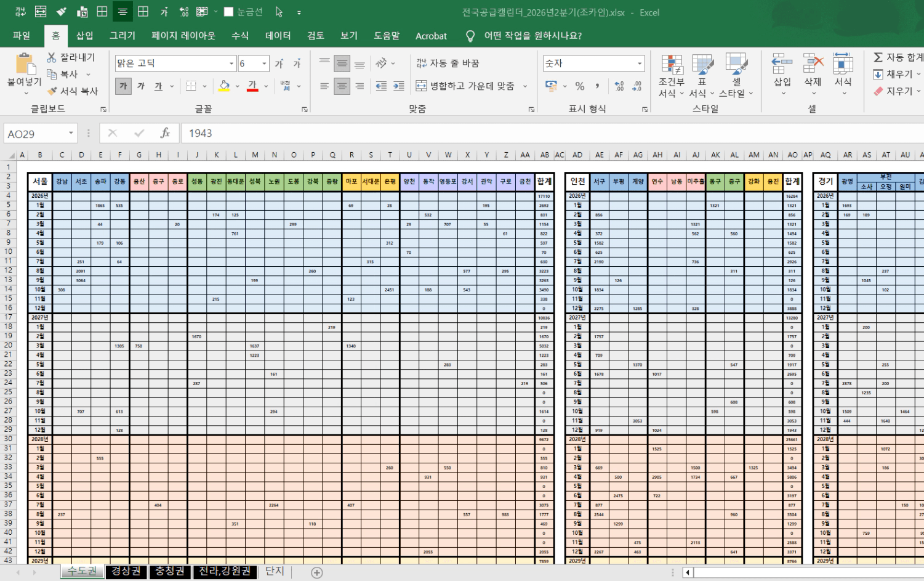Screen dimensions: 924x581
Task: Apply the yellow fill color bucket
Action: pyautogui.click(x=224, y=86)
